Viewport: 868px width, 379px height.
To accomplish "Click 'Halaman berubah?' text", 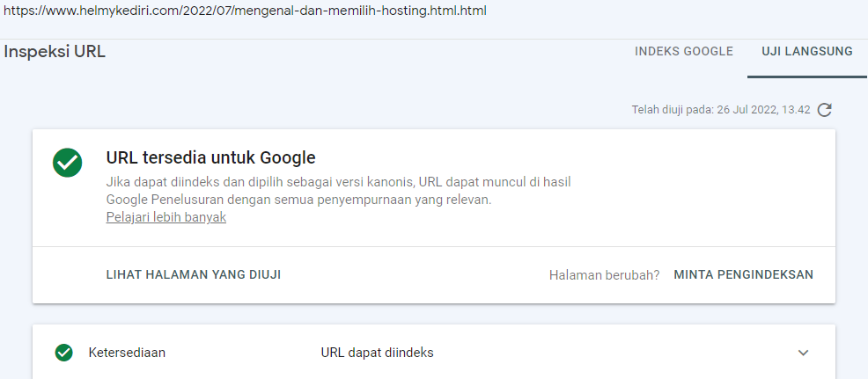I will 605,275.
